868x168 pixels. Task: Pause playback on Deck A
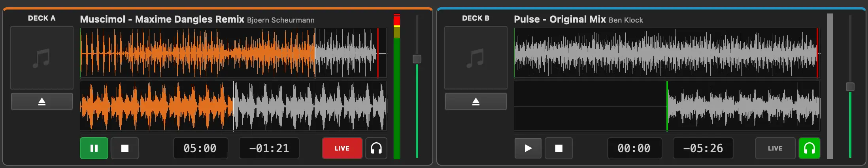click(94, 148)
